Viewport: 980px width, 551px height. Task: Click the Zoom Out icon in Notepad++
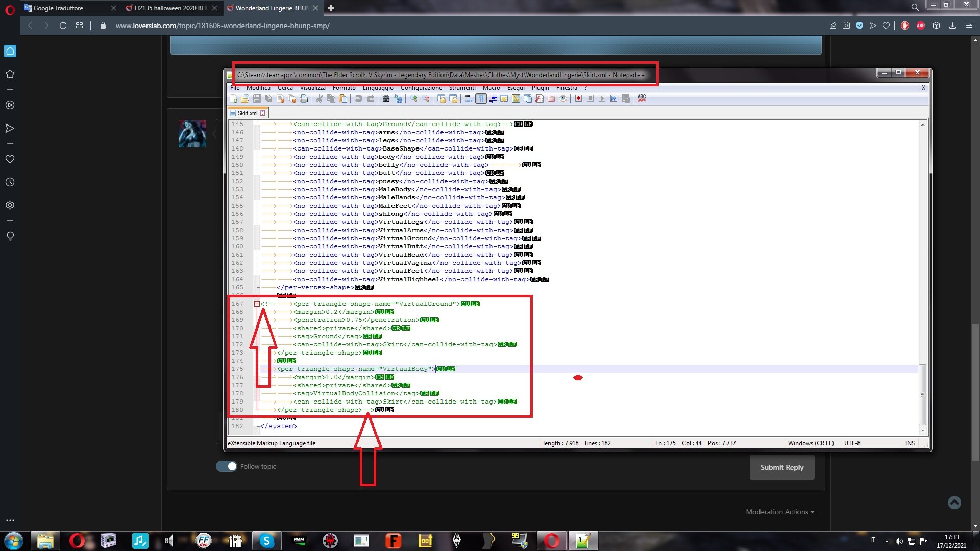(x=426, y=98)
